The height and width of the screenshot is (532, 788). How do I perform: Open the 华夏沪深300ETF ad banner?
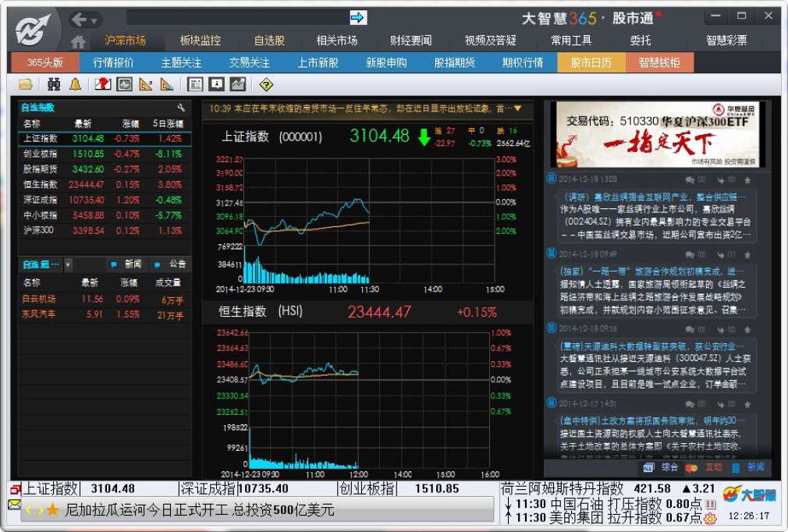[x=658, y=134]
